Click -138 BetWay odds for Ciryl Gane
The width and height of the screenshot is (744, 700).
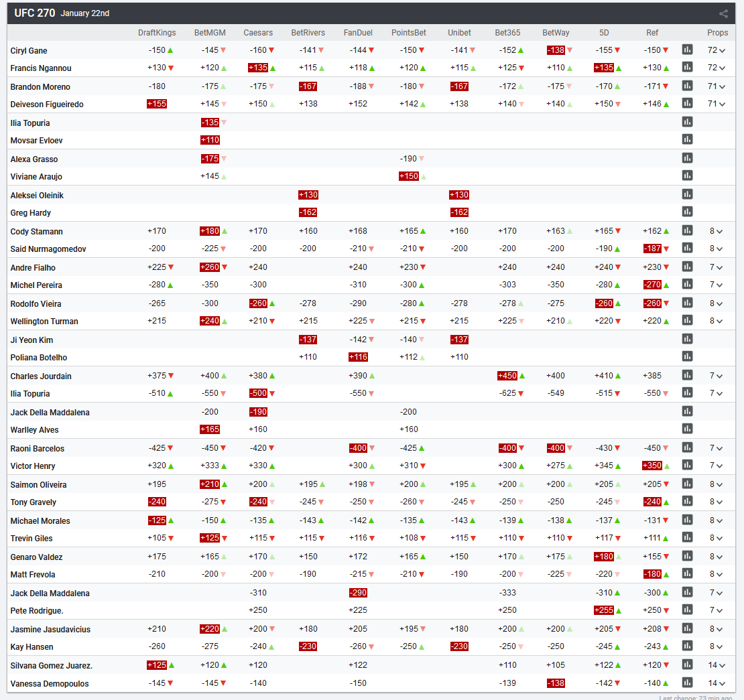(x=556, y=50)
